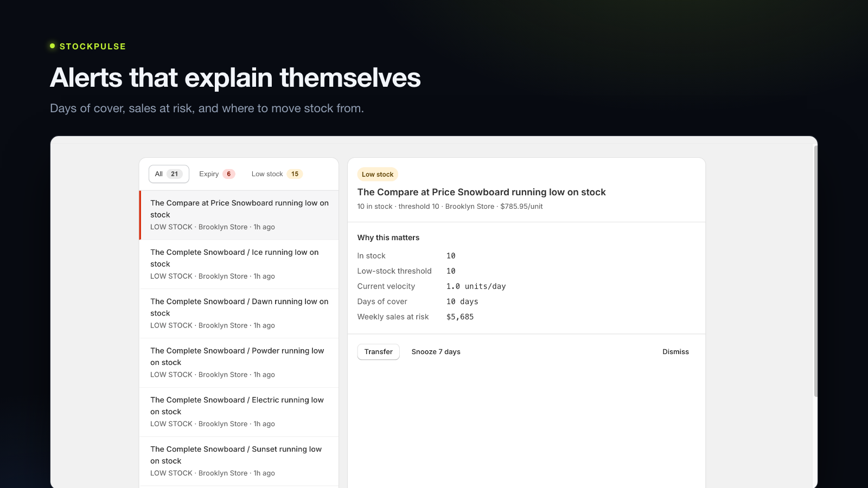Dismiss the low stock alert
868x488 pixels.
coord(675,352)
